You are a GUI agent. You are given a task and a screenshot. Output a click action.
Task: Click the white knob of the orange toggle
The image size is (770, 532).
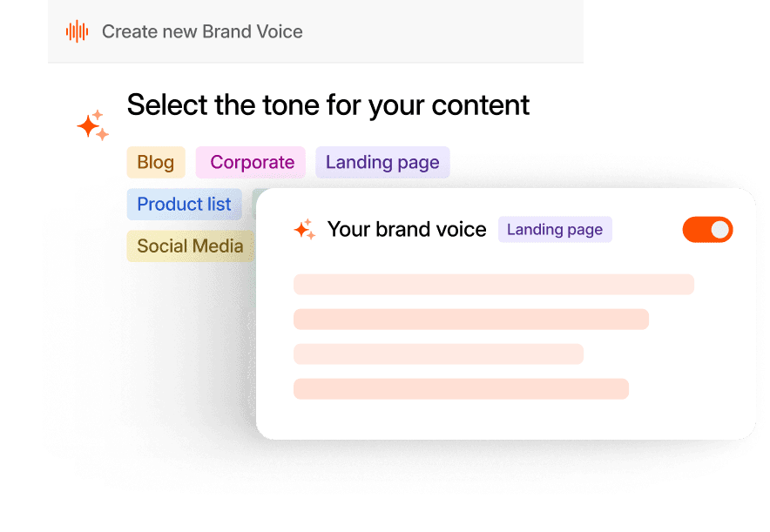[x=719, y=229]
